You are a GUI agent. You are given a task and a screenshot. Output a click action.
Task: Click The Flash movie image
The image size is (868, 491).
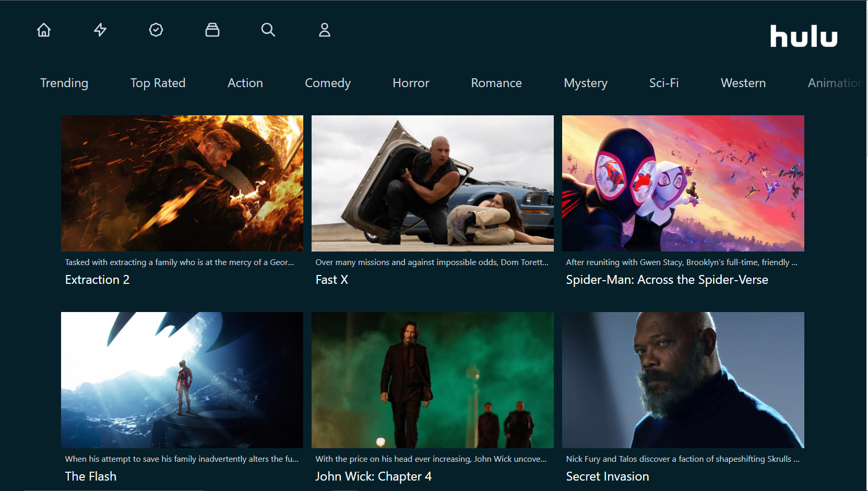pyautogui.click(x=182, y=380)
